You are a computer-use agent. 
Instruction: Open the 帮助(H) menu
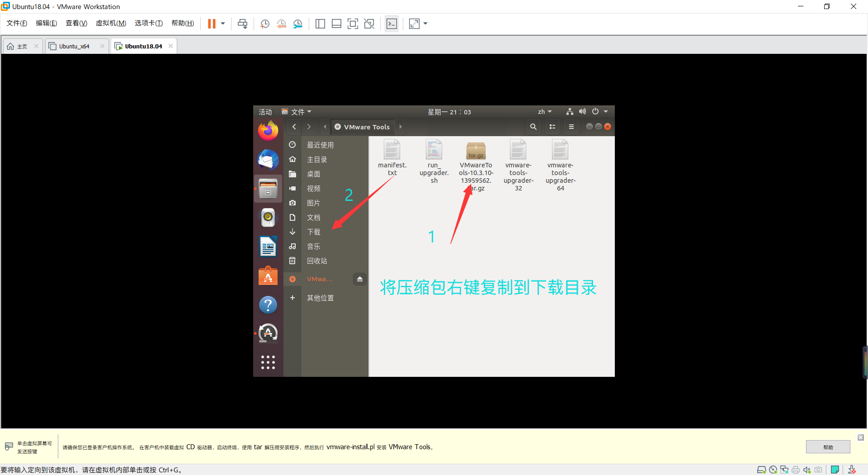pos(183,23)
